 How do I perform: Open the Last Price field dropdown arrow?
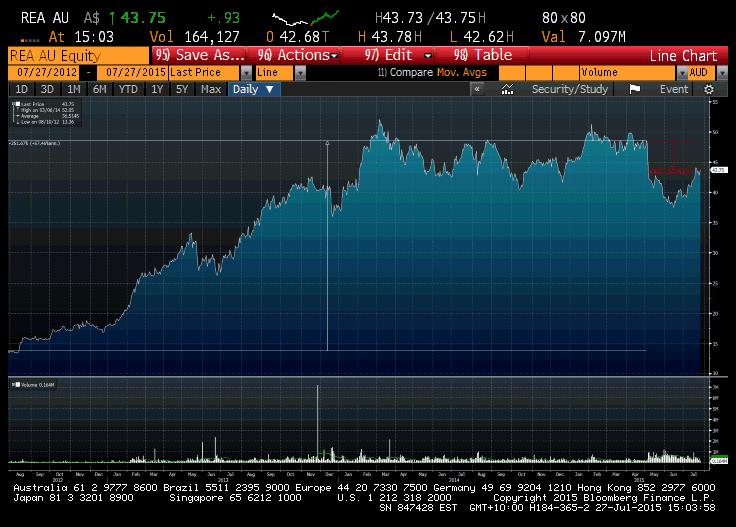coord(246,73)
